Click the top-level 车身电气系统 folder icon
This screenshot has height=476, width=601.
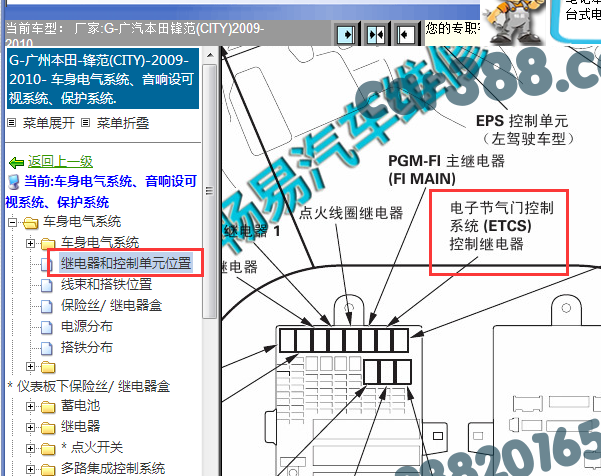tap(31, 223)
